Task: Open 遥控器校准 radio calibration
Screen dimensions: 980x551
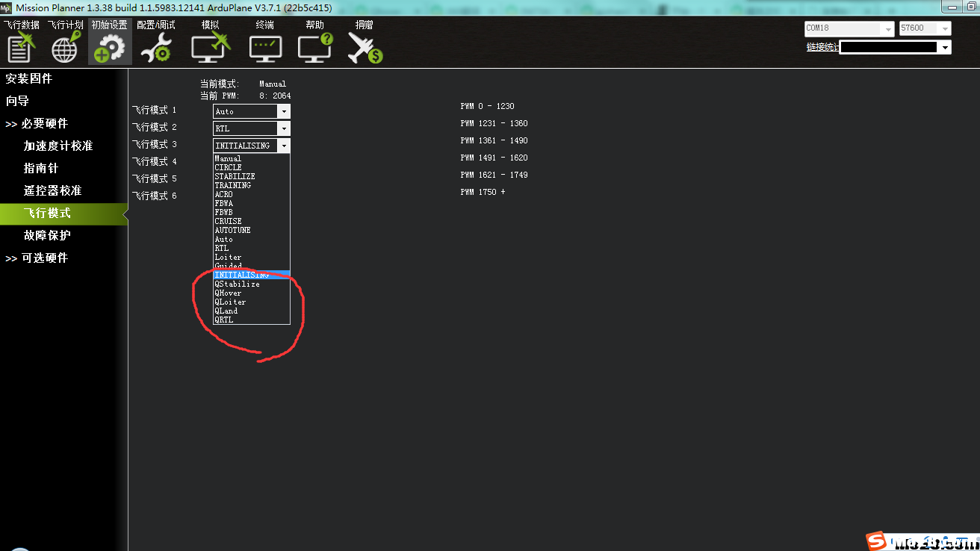Action: click(52, 190)
